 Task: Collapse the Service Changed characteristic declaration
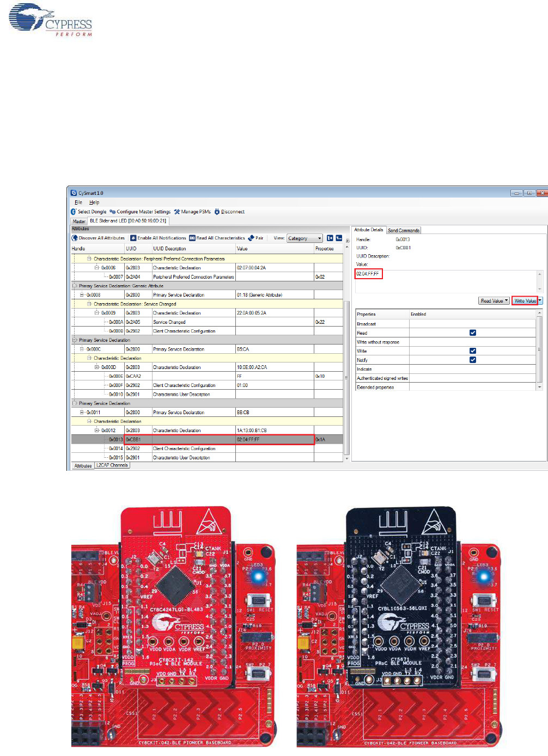tap(89, 304)
